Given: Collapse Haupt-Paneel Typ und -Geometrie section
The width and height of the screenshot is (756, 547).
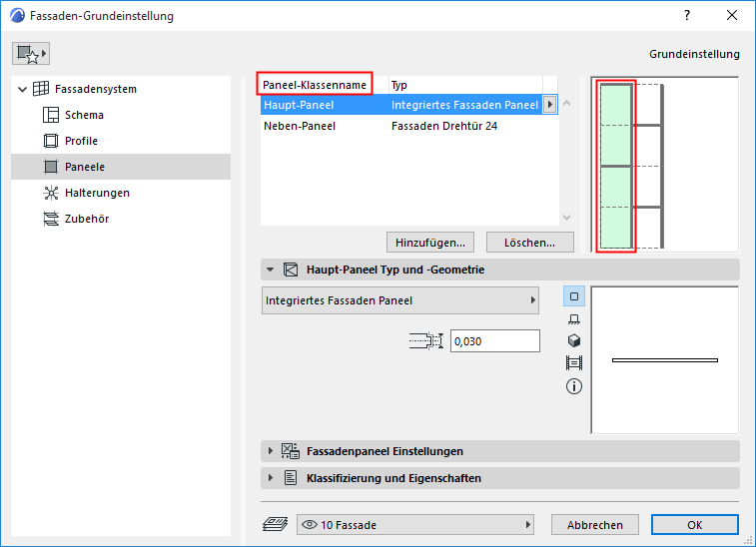Looking at the screenshot, I should [270, 270].
